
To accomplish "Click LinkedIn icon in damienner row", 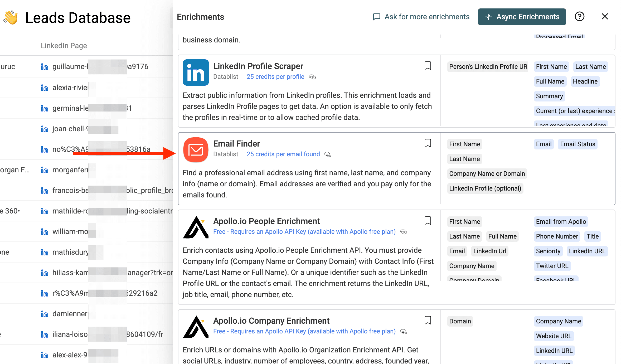I will 44,314.
